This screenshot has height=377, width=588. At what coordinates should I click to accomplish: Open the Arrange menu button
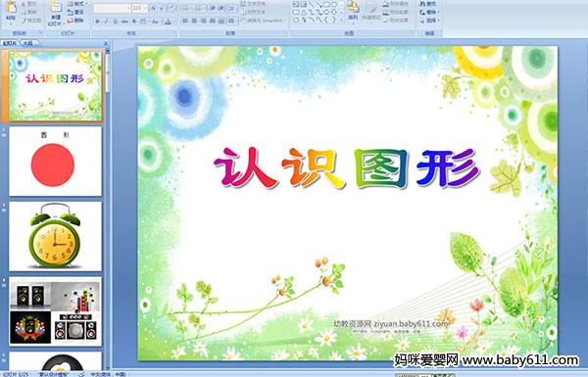coord(353,12)
